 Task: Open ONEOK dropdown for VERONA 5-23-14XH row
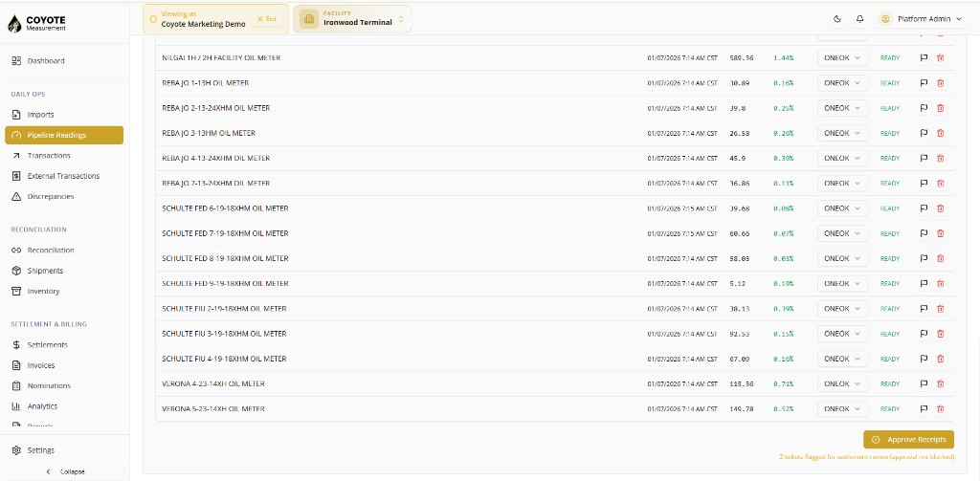click(x=842, y=408)
